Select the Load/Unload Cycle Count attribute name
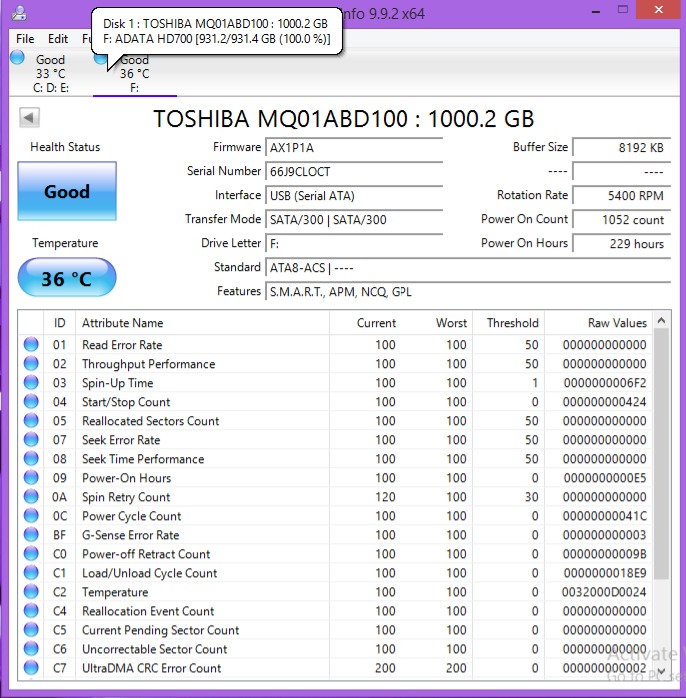The image size is (686, 698). [150, 573]
